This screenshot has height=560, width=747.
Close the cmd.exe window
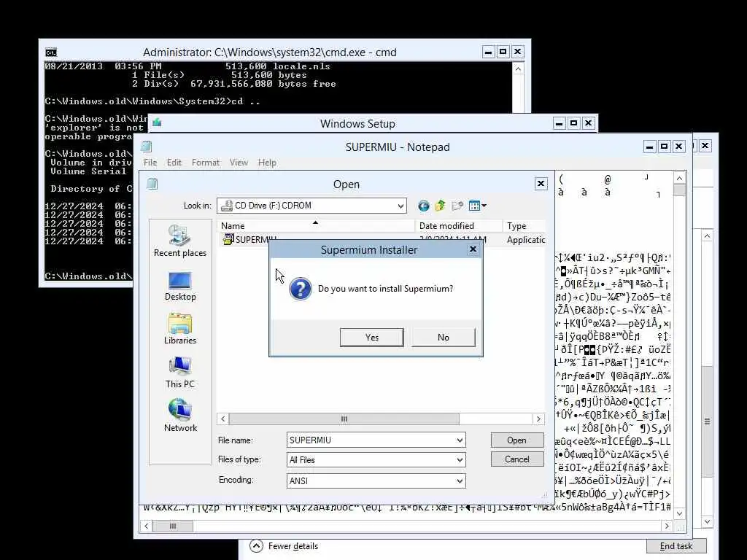coord(517,52)
